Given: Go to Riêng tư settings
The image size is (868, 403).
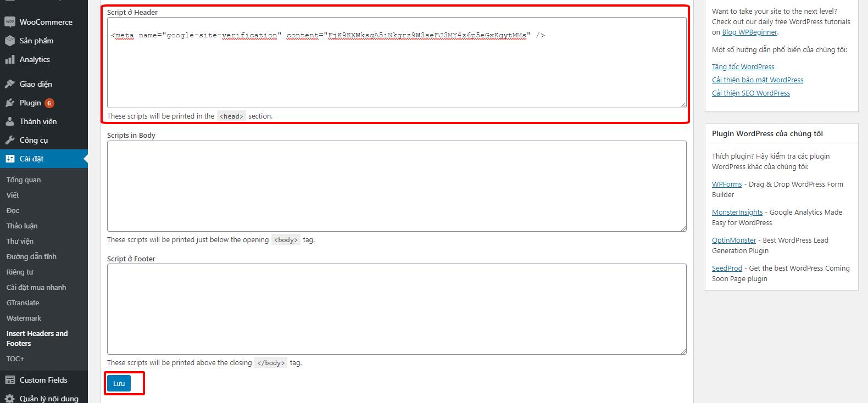Looking at the screenshot, I should (x=20, y=272).
